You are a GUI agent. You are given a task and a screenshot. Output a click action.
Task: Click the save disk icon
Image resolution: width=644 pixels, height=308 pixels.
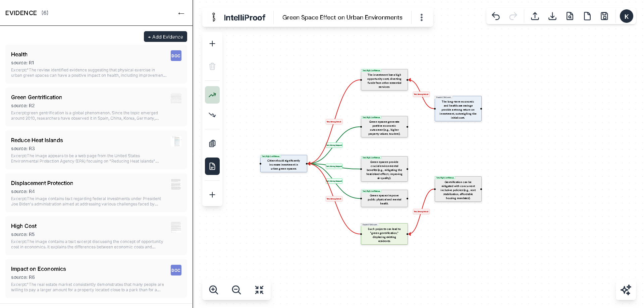pyautogui.click(x=604, y=16)
